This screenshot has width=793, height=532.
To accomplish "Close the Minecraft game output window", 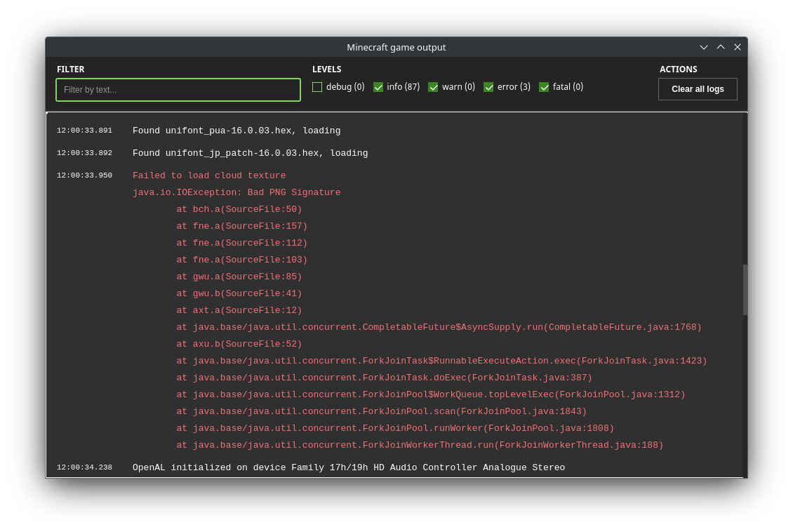I will pos(738,47).
